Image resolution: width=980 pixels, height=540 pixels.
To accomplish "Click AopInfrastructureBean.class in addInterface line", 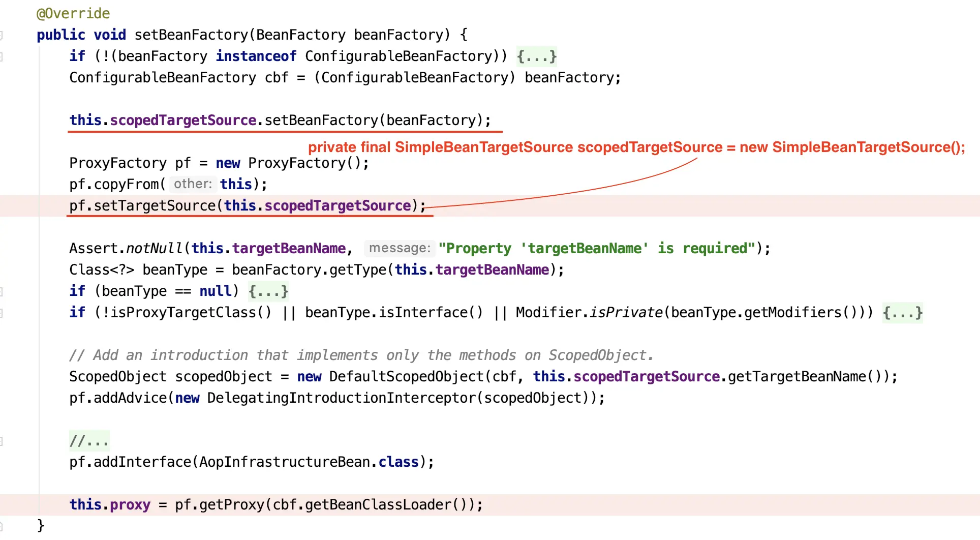I will pos(309,462).
